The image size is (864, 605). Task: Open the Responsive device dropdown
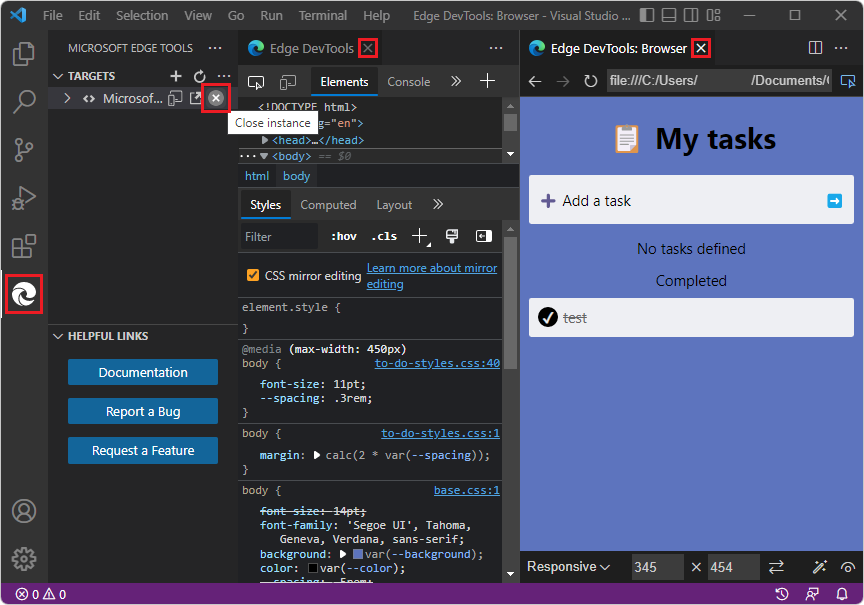click(568, 566)
